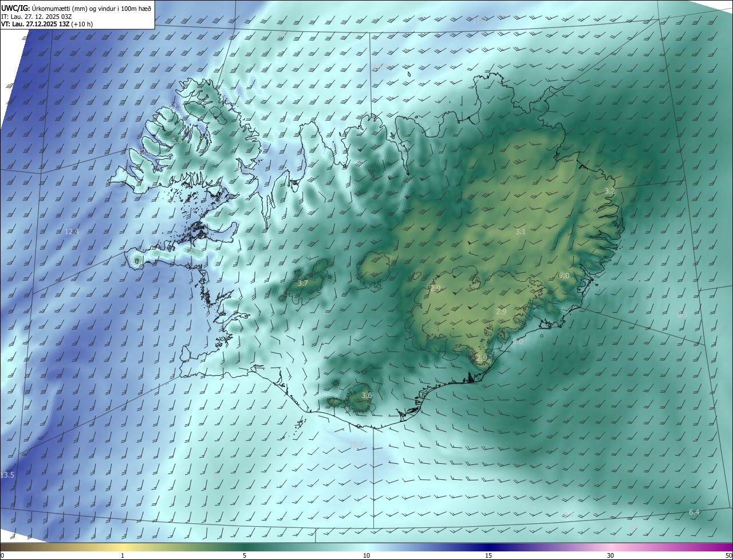Click the colorbar tick label 0
Image resolution: width=733 pixels, height=560 pixels.
point(2,555)
